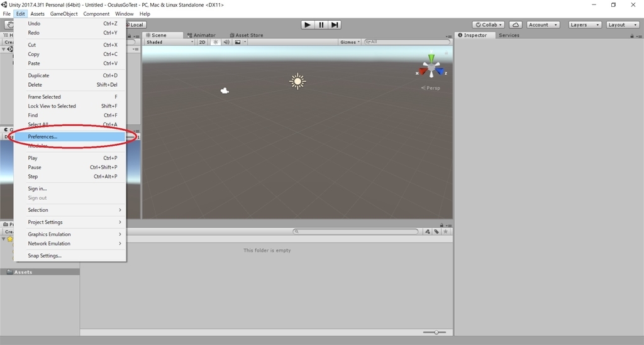Toggle Persp projection label
The height and width of the screenshot is (345, 644).
[430, 88]
